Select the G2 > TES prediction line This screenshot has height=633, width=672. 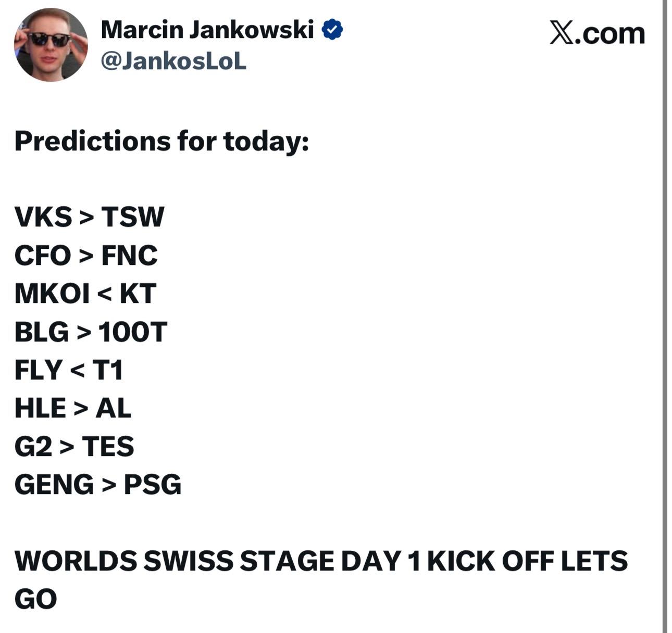pyautogui.click(x=74, y=447)
